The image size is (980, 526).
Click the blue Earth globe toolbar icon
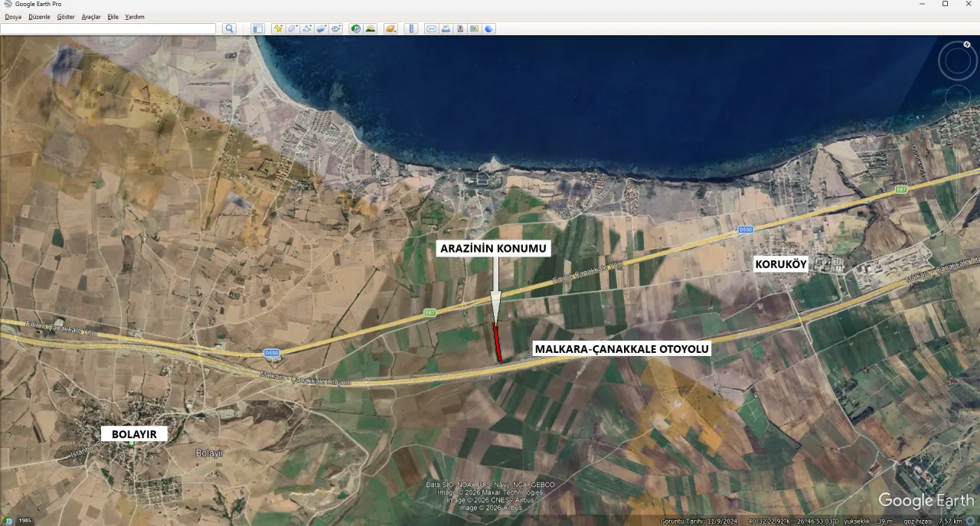(x=489, y=28)
